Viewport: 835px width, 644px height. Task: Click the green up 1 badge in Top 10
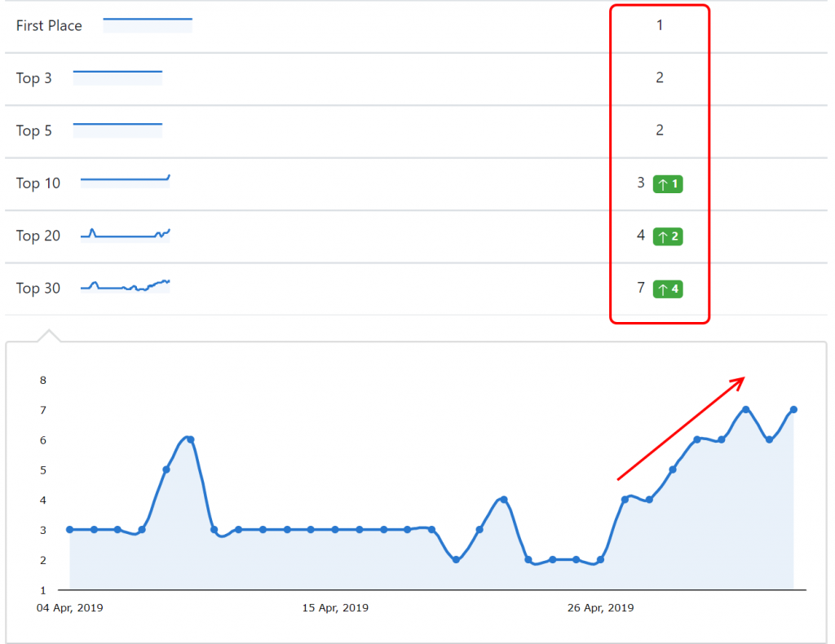[669, 184]
